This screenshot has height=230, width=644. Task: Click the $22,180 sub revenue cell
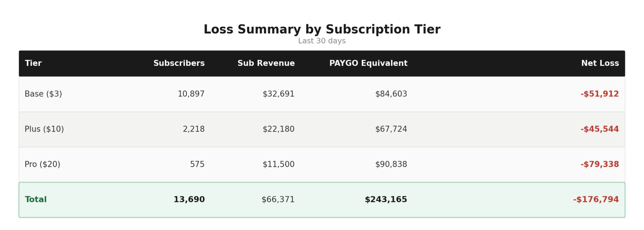278,129
